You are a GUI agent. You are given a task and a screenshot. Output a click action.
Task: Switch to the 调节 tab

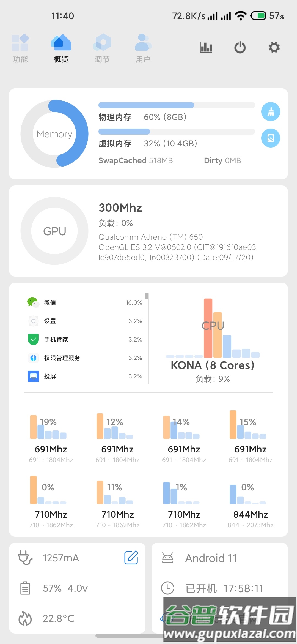(102, 48)
